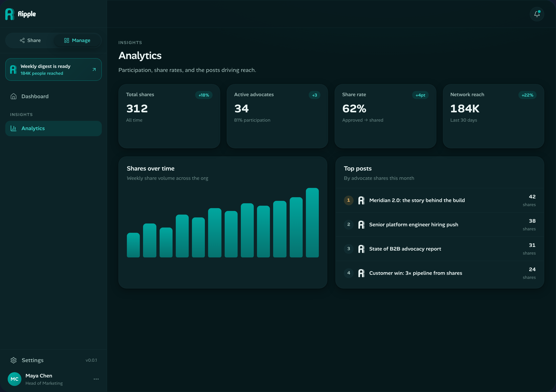Screen dimensions: 556x392
Task: Open Customer win 3× pipeline post
Action: coord(440,273)
